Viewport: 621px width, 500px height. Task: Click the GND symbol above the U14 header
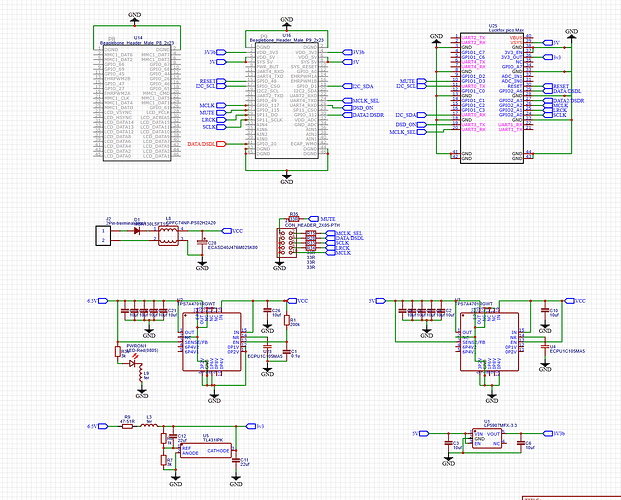click(x=135, y=18)
